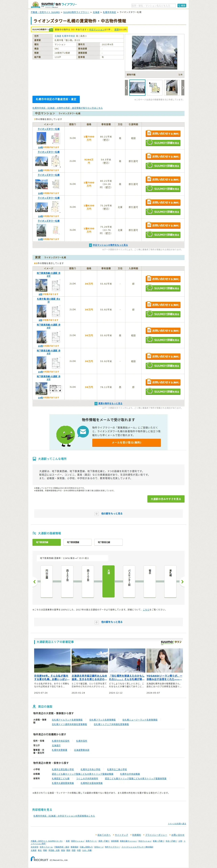Click the RECRUIT logo in the footer
The height and width of the screenshot is (868, 217).
click(40, 859)
